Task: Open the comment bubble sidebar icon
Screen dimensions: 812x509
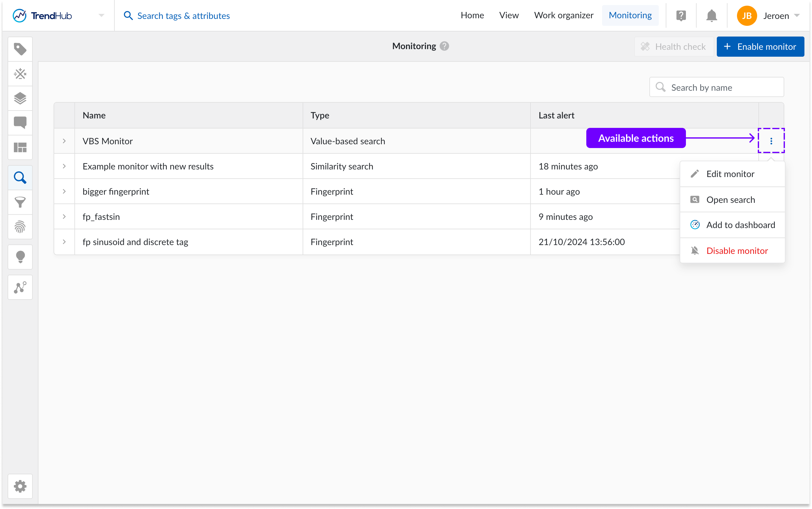Action: pyautogui.click(x=20, y=123)
